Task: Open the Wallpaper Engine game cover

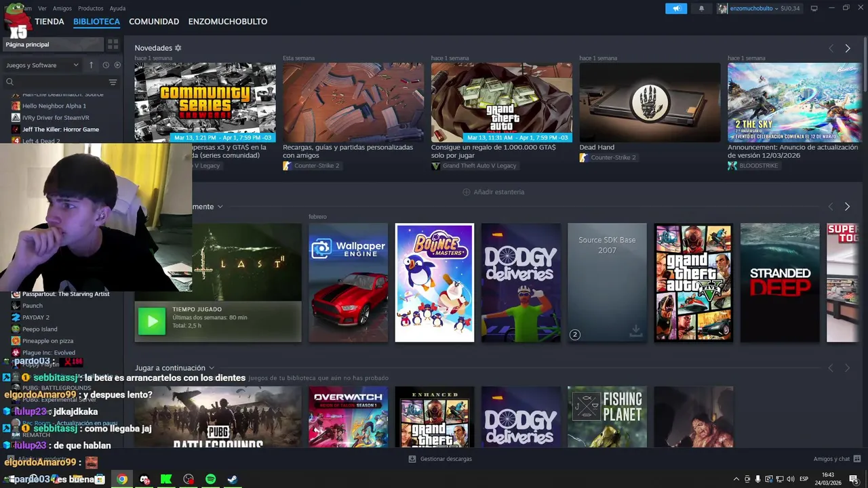Action: [x=348, y=283]
